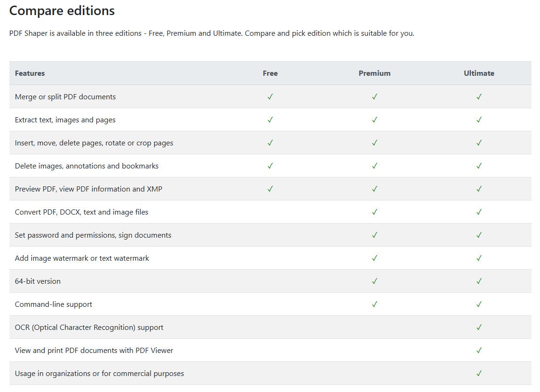Click Premium checkmark for 64-bit version

coord(374,281)
